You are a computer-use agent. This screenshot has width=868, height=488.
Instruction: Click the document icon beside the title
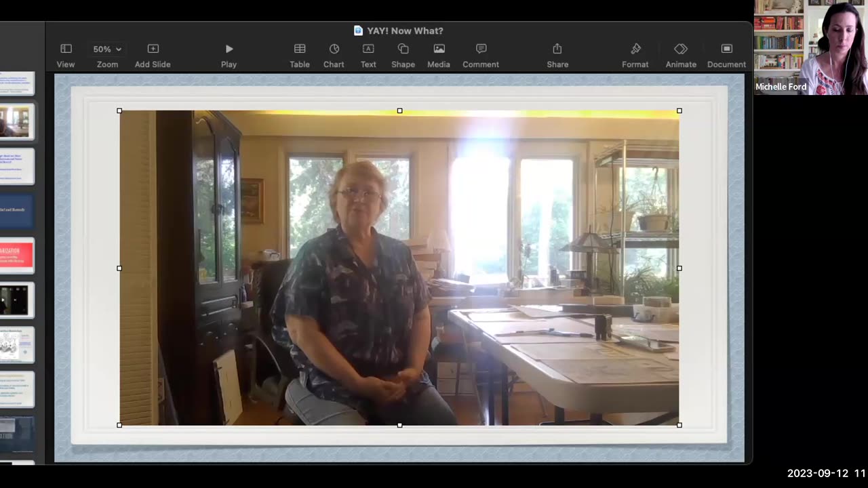click(358, 30)
